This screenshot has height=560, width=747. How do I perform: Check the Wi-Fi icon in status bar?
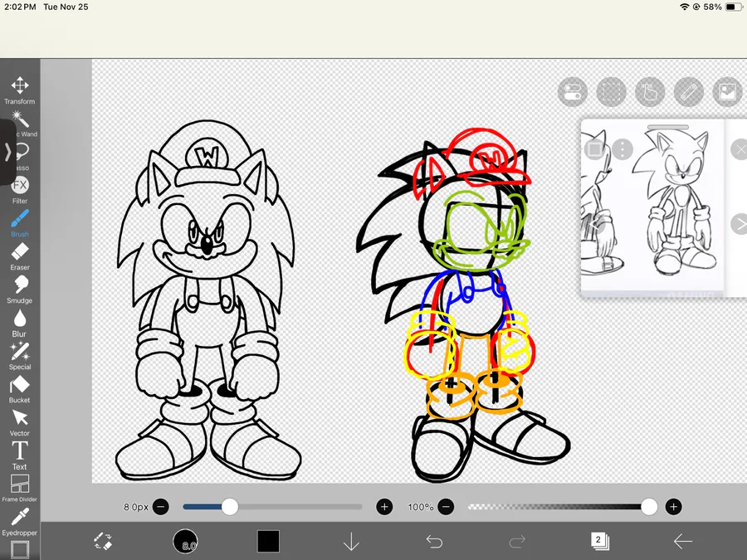point(685,7)
